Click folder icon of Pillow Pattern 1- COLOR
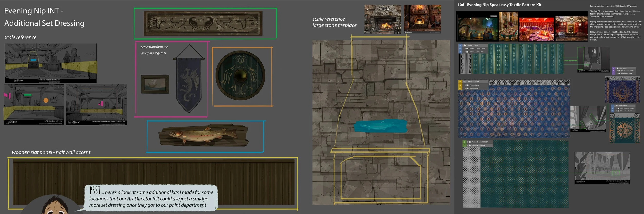This screenshot has width=644, height=214. click(x=619, y=71)
